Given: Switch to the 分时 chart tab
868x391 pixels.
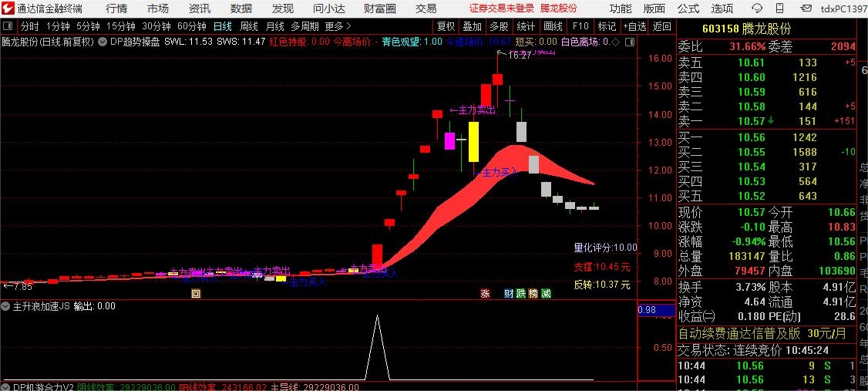Looking at the screenshot, I should pos(30,26).
